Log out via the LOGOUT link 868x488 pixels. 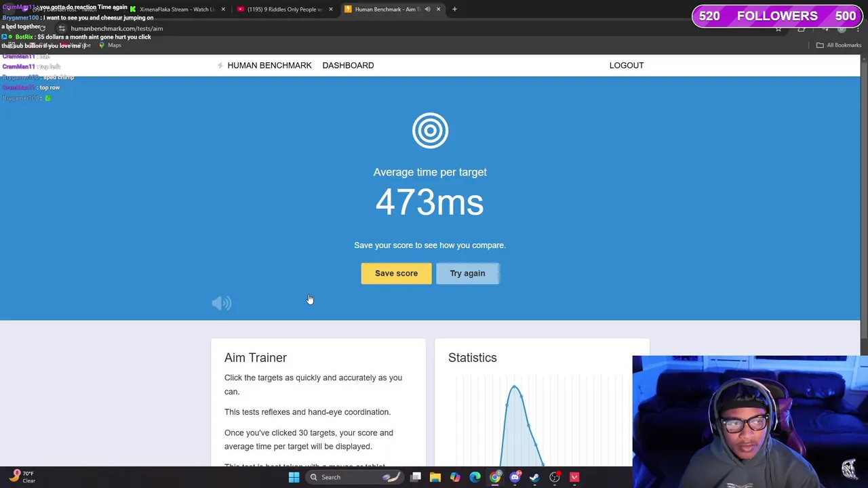627,65
